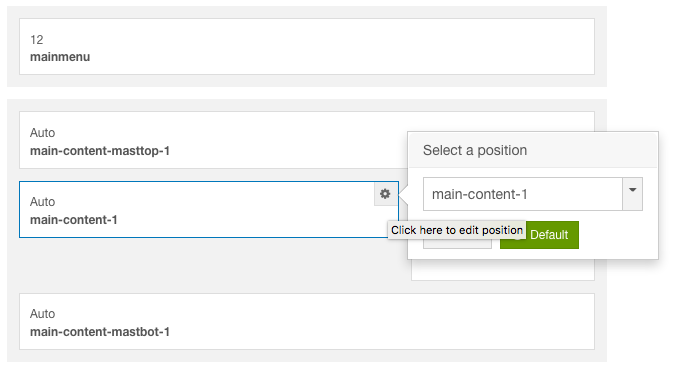Select the main-content-1 highlighted block
Screen dimensions: 689x371
tap(209, 210)
